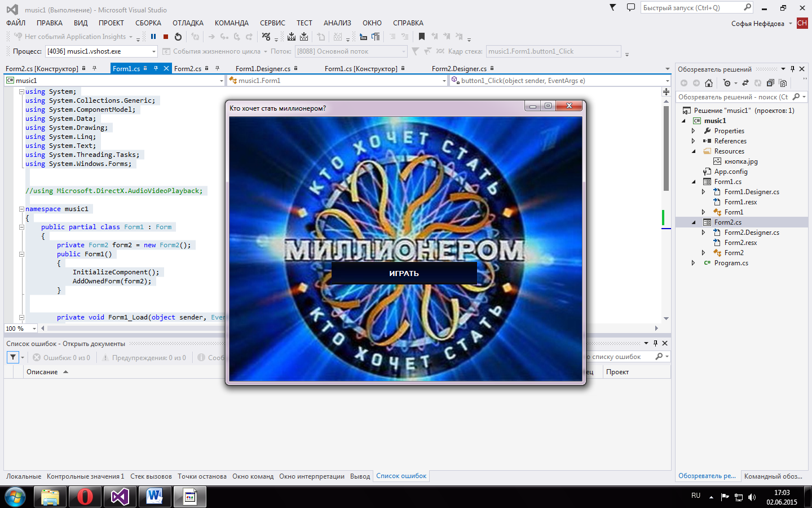Click the error list filter funnel icon
Viewport: 812px width, 508px height.
(x=13, y=357)
